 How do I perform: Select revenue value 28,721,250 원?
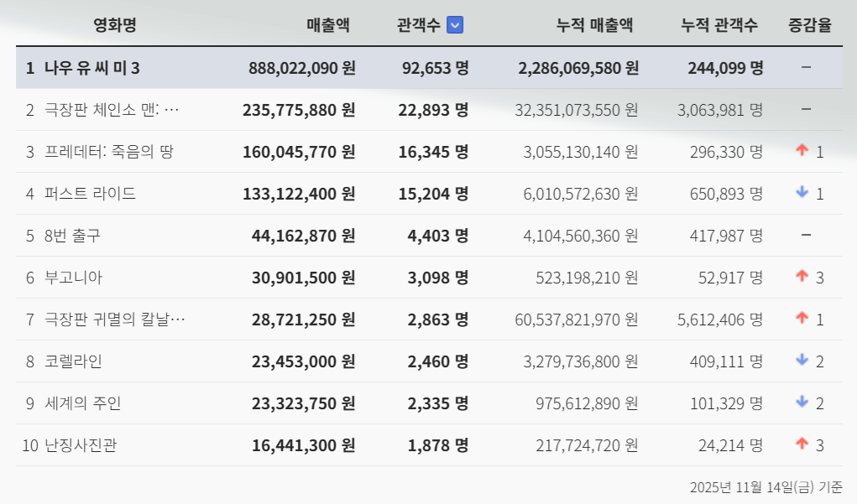click(303, 319)
